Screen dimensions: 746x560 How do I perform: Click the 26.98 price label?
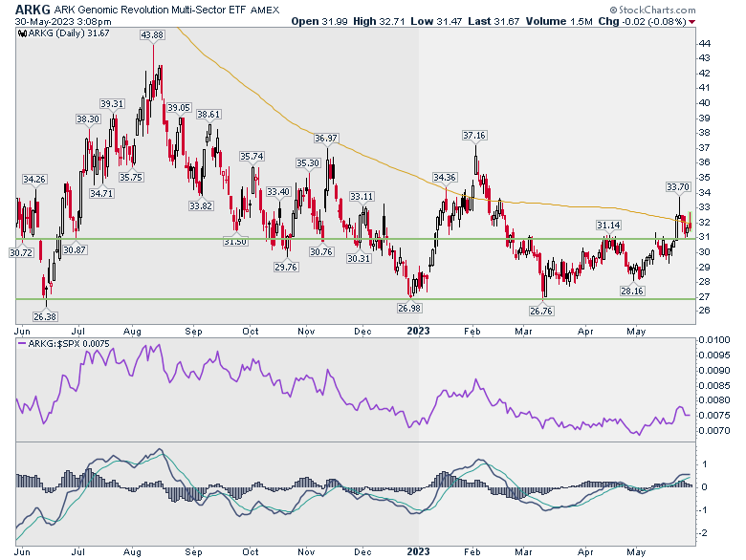(x=409, y=308)
